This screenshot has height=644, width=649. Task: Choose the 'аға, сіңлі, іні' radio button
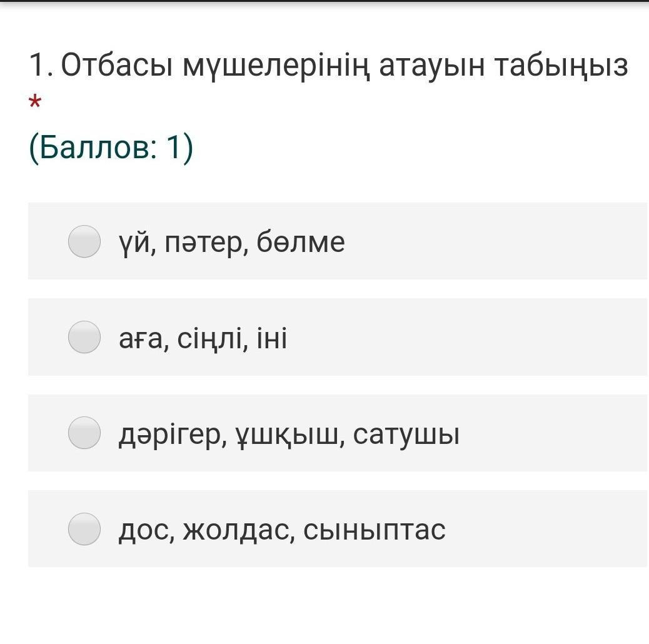tap(84, 338)
